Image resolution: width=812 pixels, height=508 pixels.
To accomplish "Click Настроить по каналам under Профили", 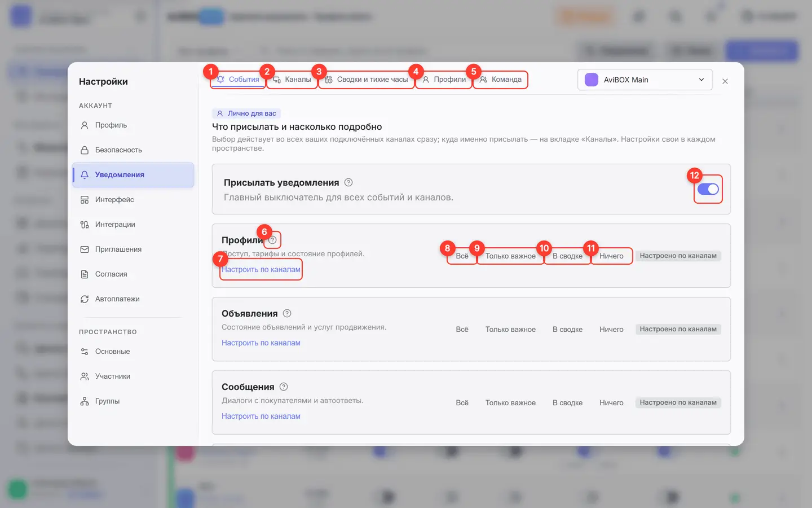I will [x=261, y=270].
